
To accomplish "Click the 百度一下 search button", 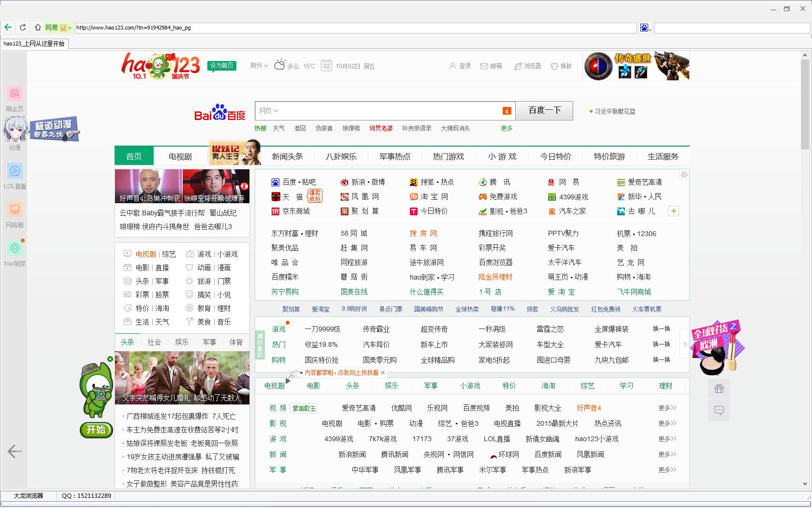I will 544,111.
